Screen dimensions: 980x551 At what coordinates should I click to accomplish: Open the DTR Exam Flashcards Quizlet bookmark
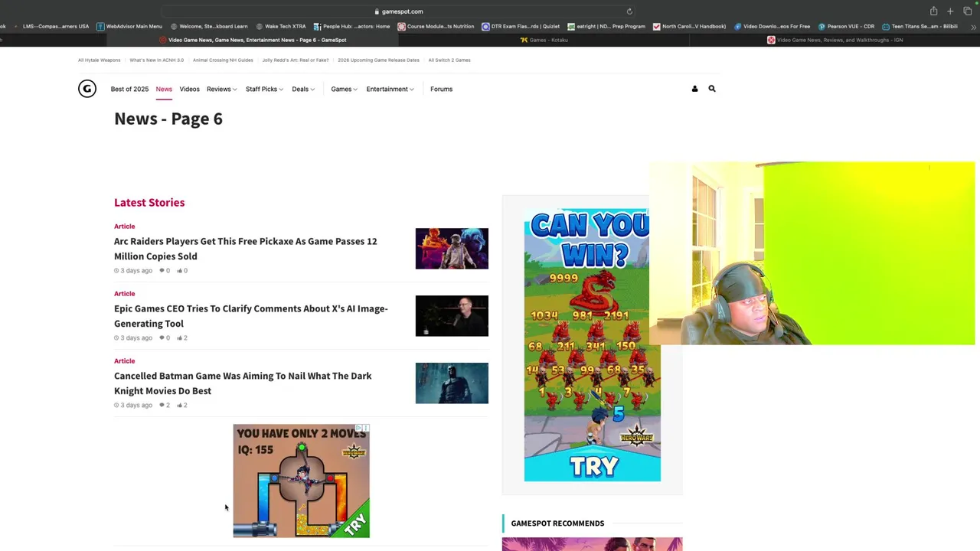pyautogui.click(x=521, y=26)
